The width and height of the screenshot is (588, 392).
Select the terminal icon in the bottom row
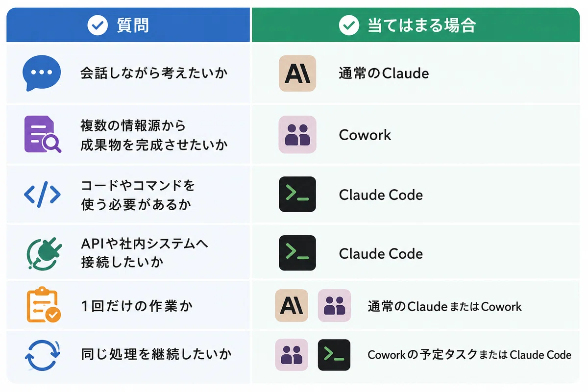tap(334, 355)
